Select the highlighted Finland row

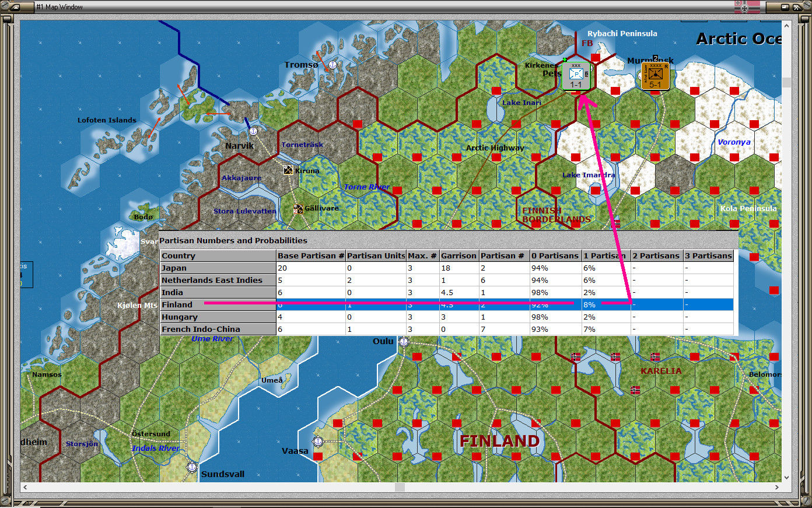(447, 304)
